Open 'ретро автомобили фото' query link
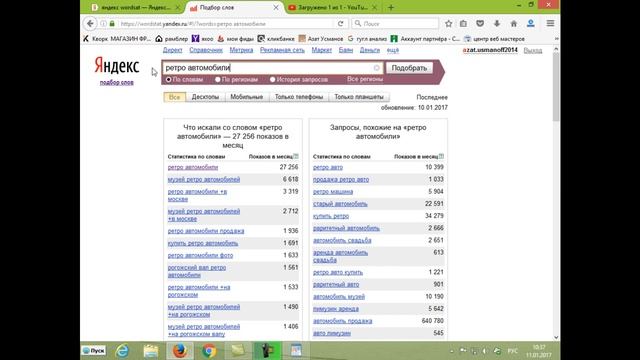Image resolution: width=640 pixels, height=360 pixels. 200,256
